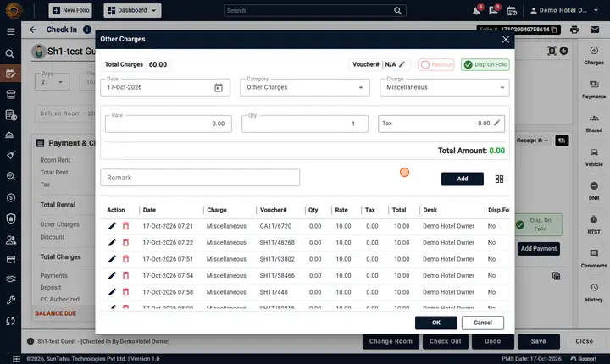Edit the charge row with voucher GA1T/6720
610x364 pixels.
click(112, 226)
